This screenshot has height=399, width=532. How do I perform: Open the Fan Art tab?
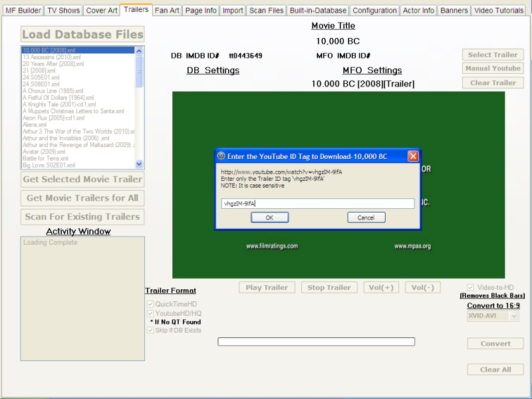pyautogui.click(x=166, y=11)
